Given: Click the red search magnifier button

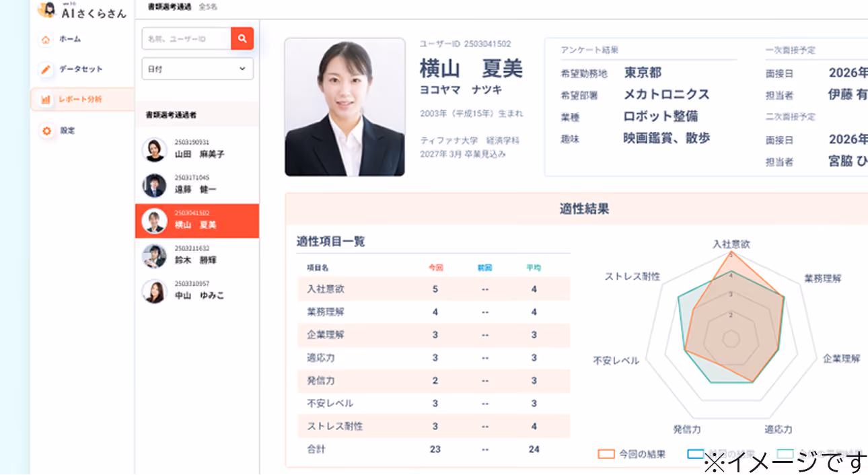Looking at the screenshot, I should click(242, 39).
